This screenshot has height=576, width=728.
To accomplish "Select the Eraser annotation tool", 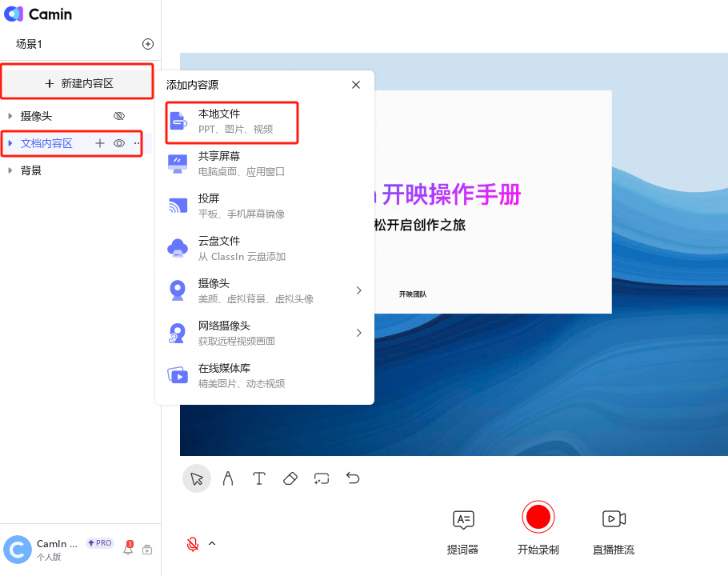I will click(290, 478).
